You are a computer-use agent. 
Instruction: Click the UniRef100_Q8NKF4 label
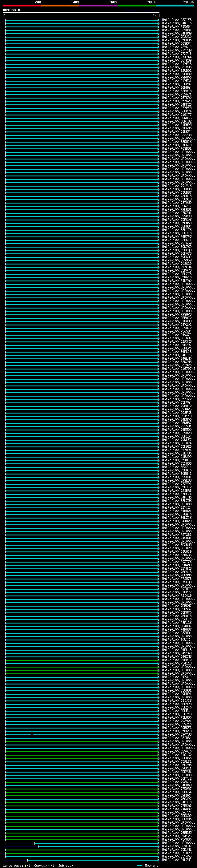(x=177, y=132)
